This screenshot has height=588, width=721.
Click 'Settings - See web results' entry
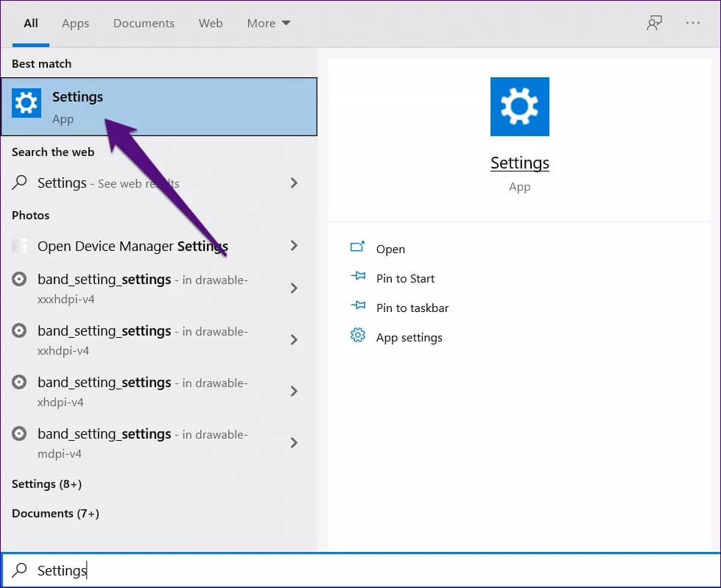click(x=159, y=183)
